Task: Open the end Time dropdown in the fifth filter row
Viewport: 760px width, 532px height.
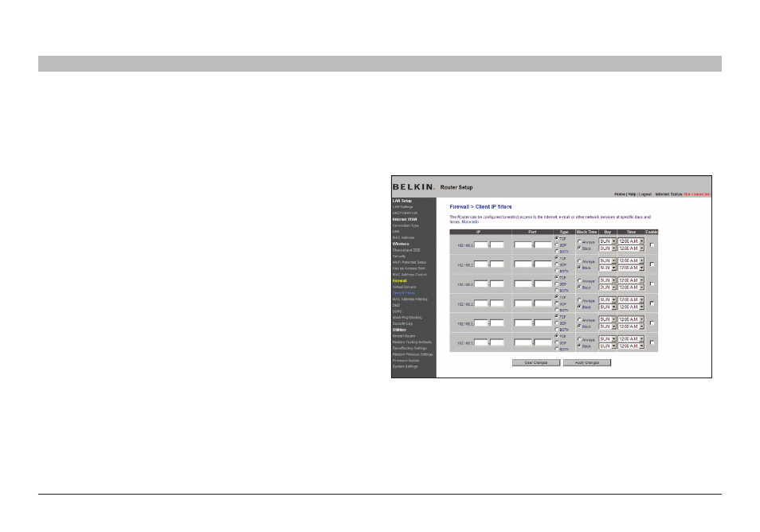Action: pos(631,327)
